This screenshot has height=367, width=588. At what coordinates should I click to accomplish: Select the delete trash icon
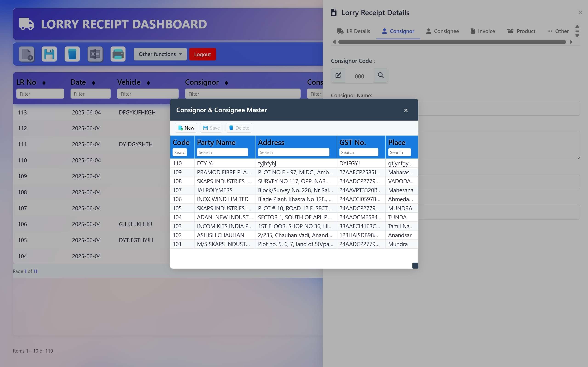[72, 54]
